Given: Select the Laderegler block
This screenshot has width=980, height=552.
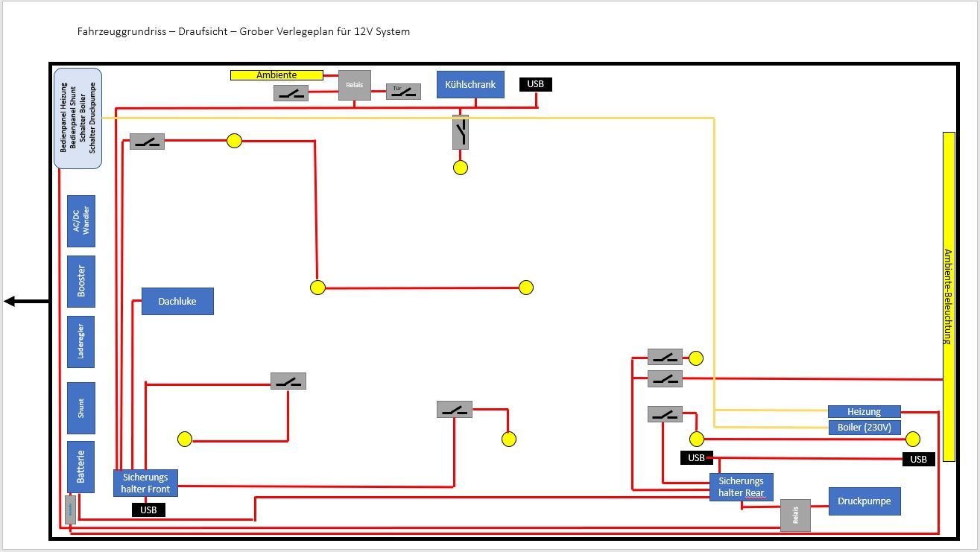Looking at the screenshot, I should pyautogui.click(x=81, y=342).
